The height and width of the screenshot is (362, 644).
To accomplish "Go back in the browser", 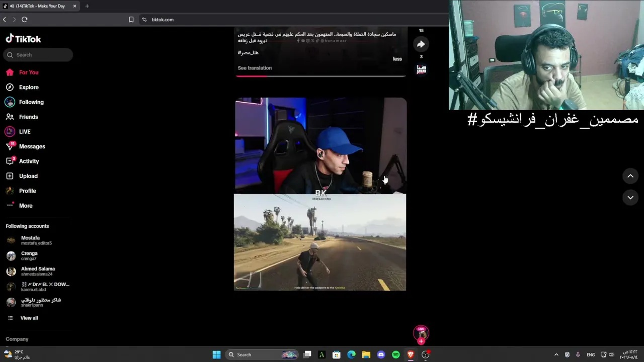I will 5,20.
